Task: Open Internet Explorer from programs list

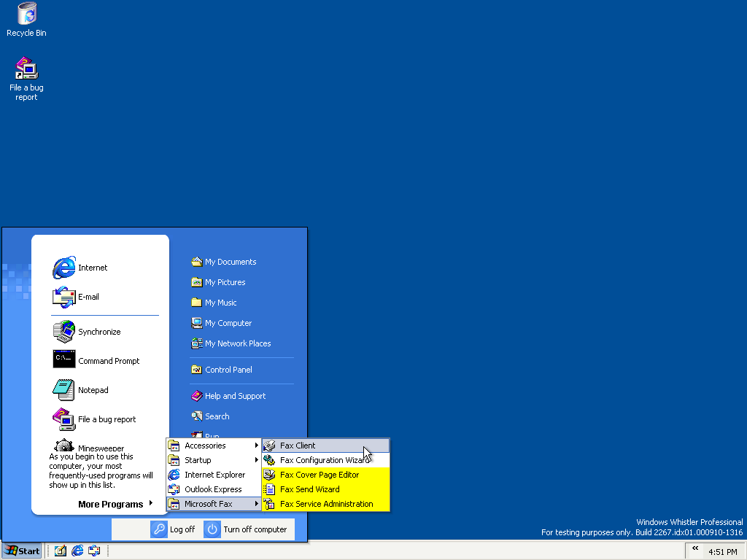Action: [x=214, y=475]
